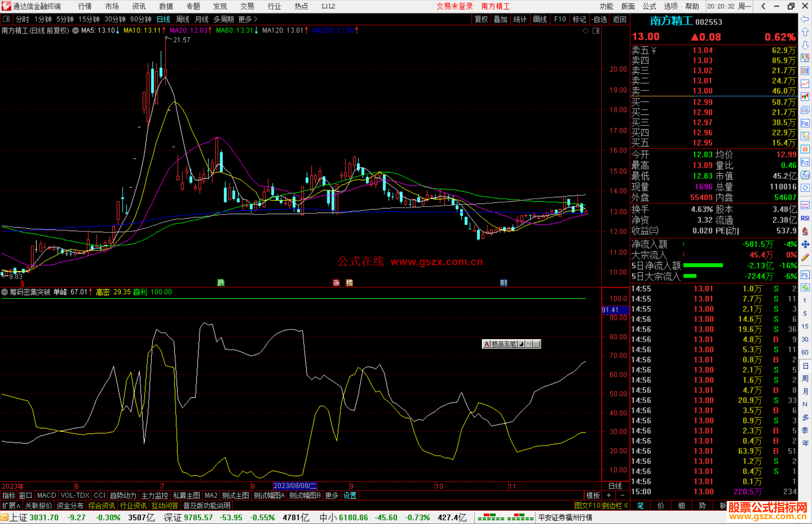Click the four-way move arrows icon
This screenshot has height=524, width=812.
[805, 245]
